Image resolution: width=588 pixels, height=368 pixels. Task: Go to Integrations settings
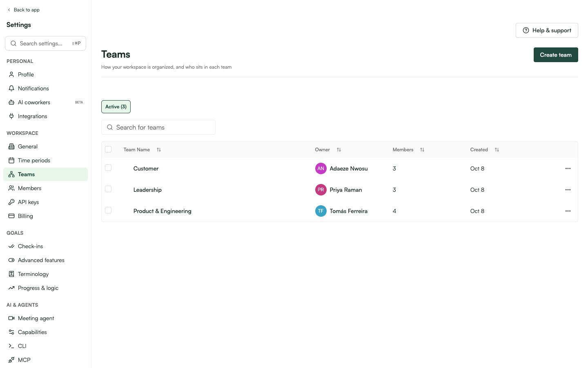tap(45, 116)
